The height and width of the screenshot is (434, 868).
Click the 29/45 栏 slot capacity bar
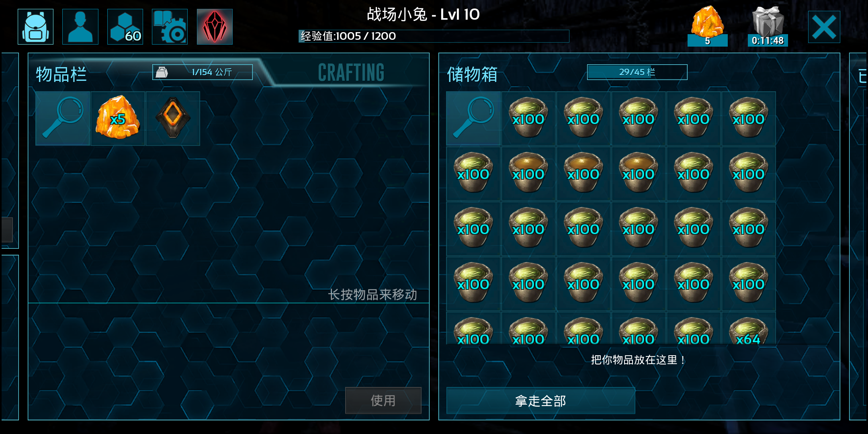(637, 72)
